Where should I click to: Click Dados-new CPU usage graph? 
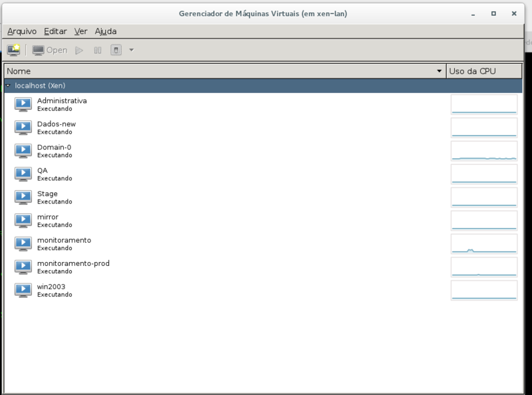(x=484, y=128)
